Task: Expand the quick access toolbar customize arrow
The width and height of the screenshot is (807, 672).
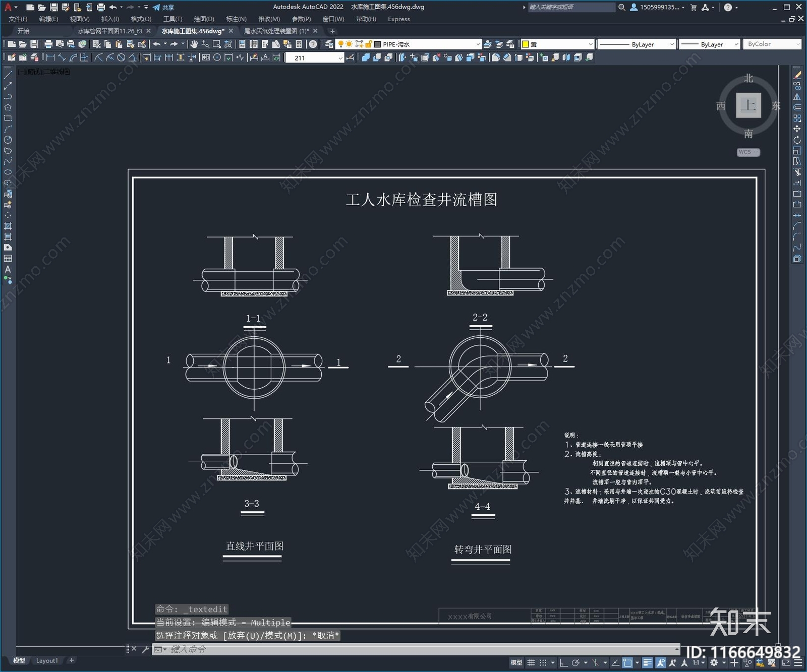Action: (146, 7)
